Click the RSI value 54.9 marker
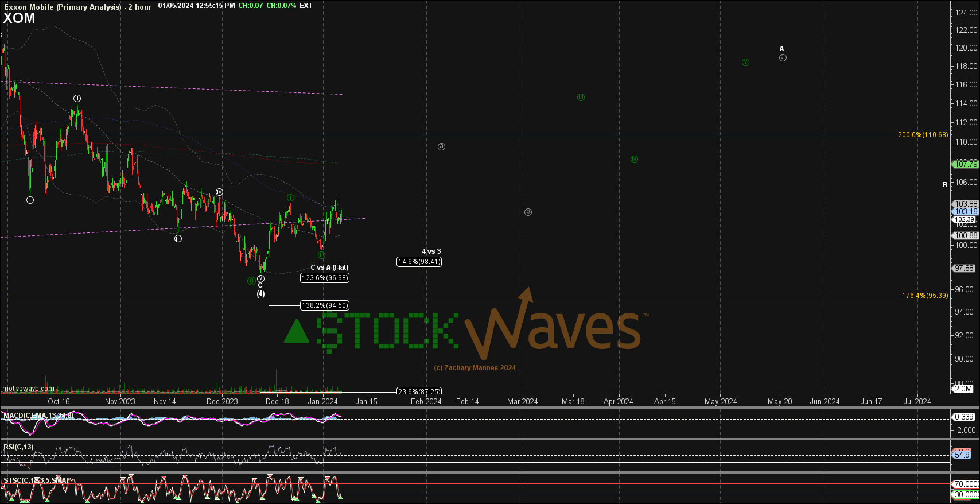This screenshot has height=504, width=980. pos(962,455)
